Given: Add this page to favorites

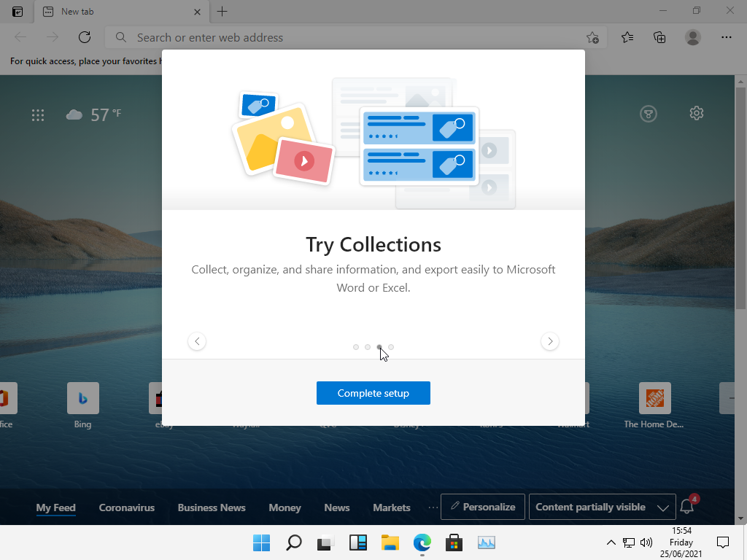Looking at the screenshot, I should [x=592, y=37].
